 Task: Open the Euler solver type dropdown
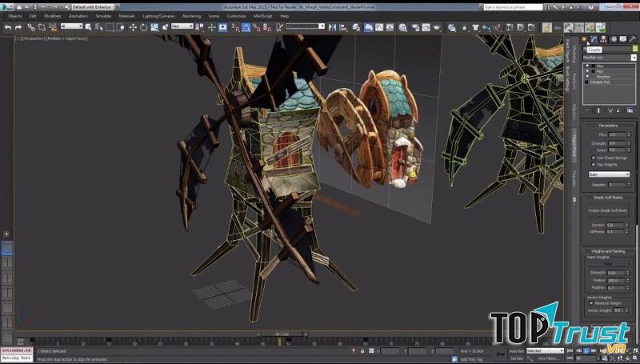(x=609, y=174)
